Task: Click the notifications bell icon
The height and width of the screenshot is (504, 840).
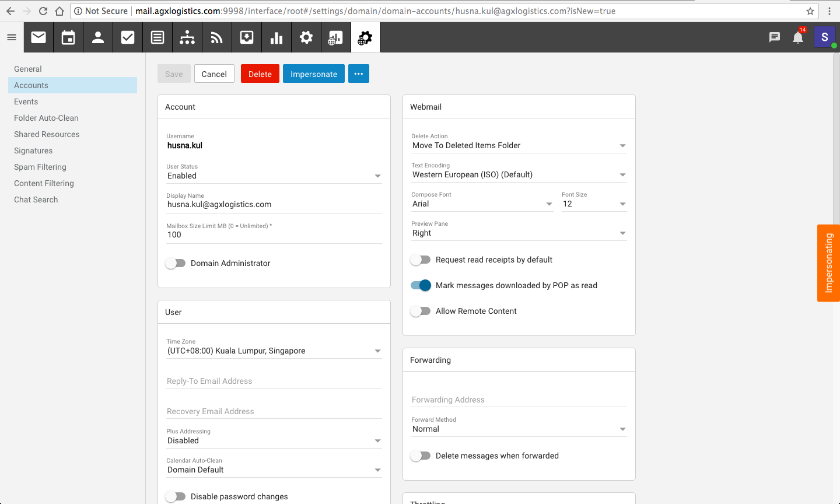Action: coord(798,38)
